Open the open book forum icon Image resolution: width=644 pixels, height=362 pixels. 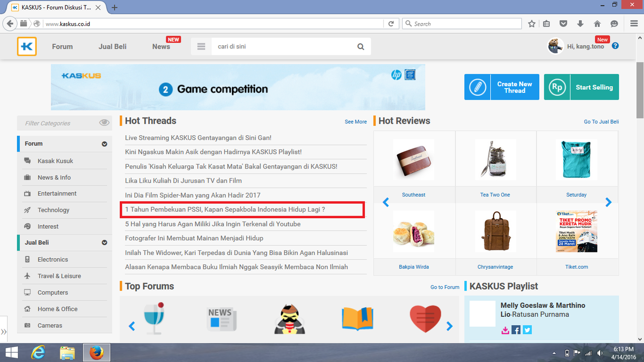click(357, 319)
